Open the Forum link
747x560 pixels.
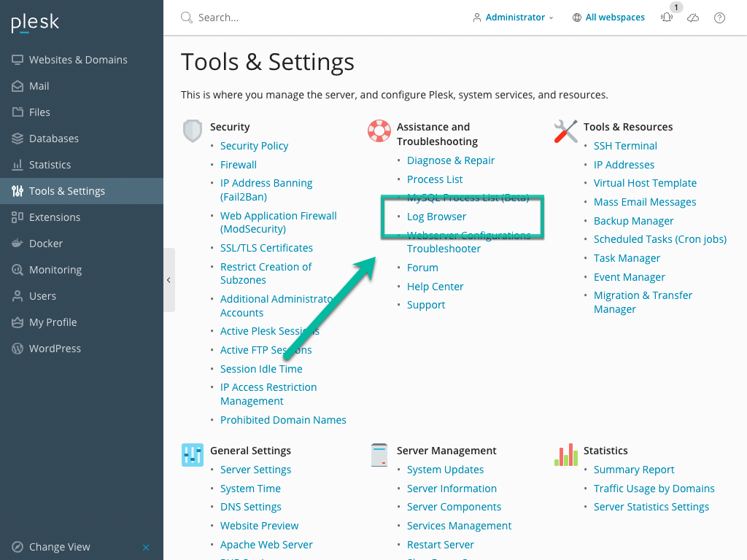click(422, 268)
